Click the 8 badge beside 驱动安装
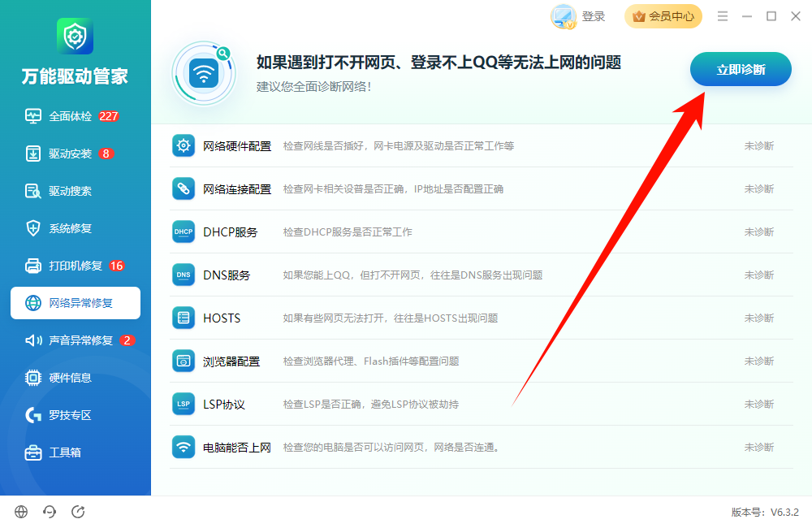This screenshot has height=528, width=812. point(106,154)
